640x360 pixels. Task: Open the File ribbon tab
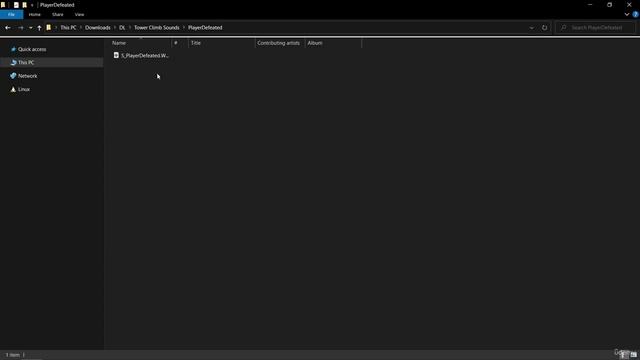click(x=11, y=14)
